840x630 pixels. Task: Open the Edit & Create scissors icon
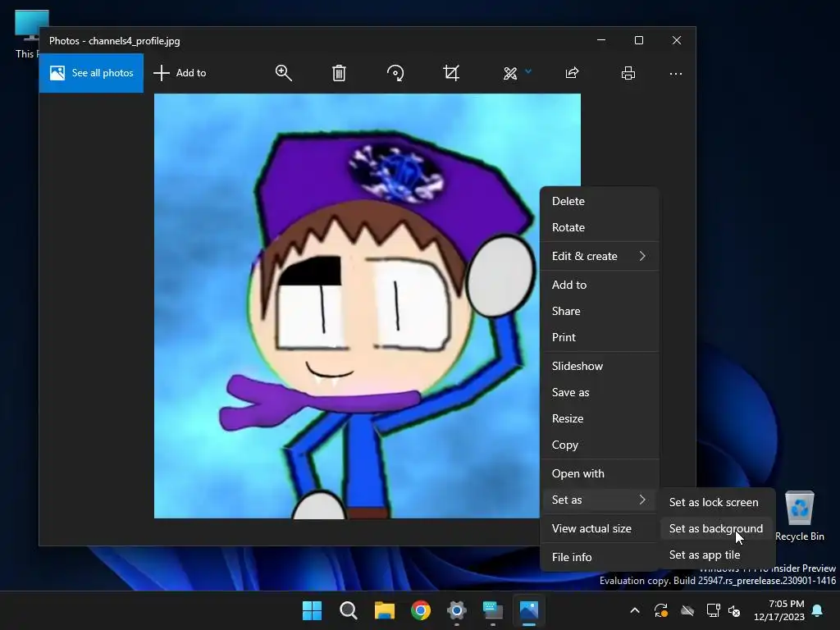click(510, 73)
